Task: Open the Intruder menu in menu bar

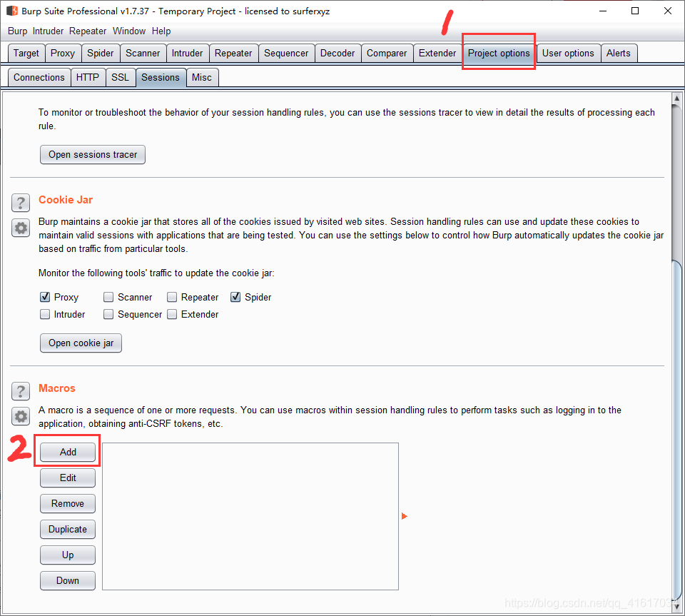Action: pyautogui.click(x=48, y=31)
